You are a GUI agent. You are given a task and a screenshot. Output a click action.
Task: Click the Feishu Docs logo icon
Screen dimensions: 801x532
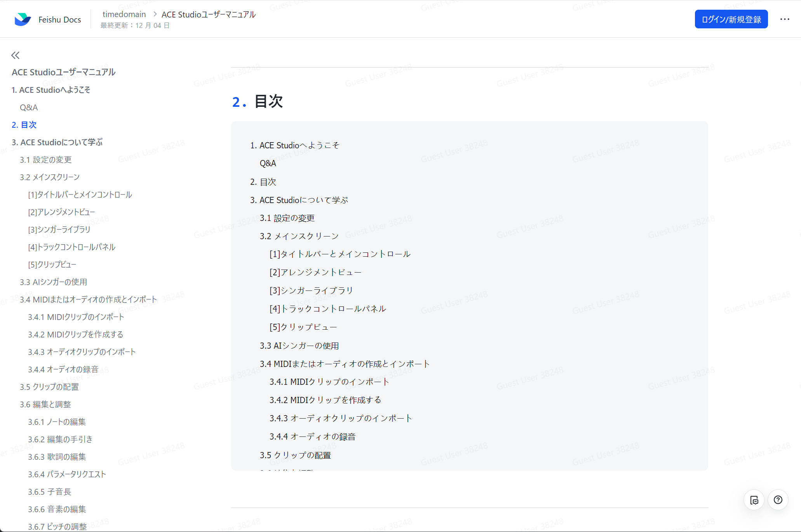point(23,19)
